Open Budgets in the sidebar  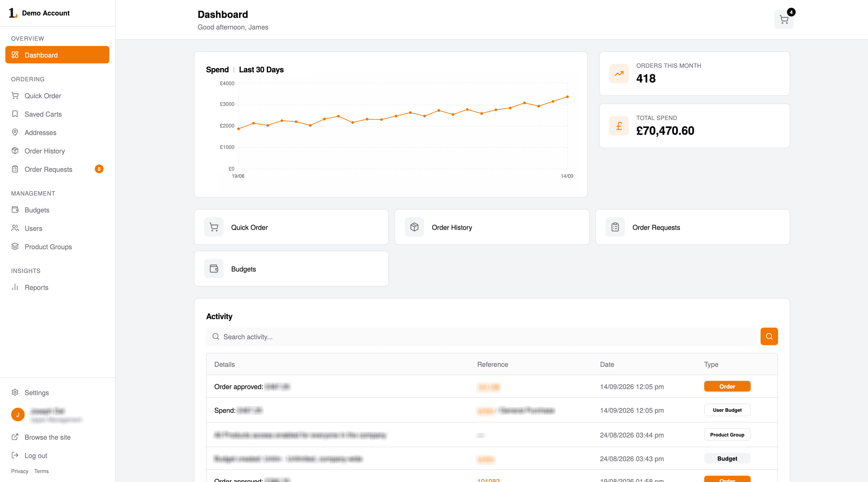[37, 210]
